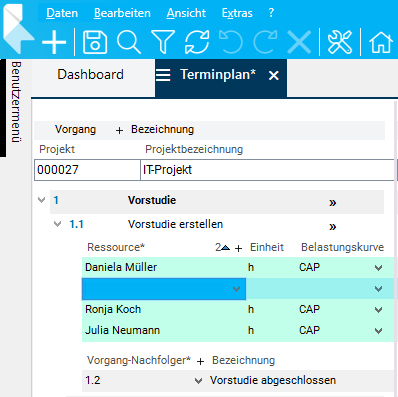Click sort indicator 2 beside Ressource
Viewport: 398px width, 397px height.
pyautogui.click(x=222, y=247)
